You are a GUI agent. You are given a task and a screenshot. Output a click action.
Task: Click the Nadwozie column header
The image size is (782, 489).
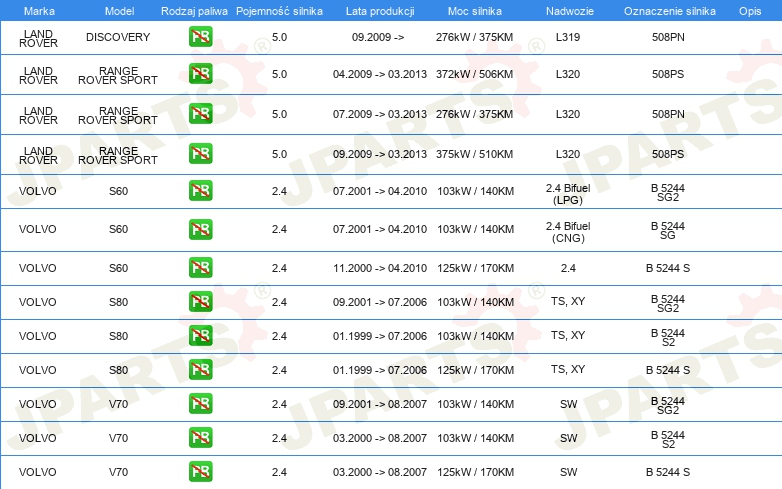[570, 11]
